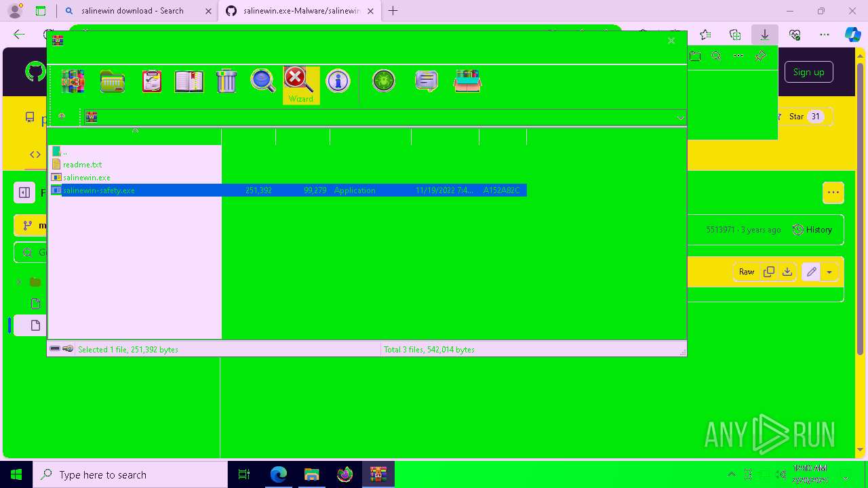Image resolution: width=868 pixels, height=488 pixels.
Task: Download raw file on GitHub
Action: click(x=787, y=272)
